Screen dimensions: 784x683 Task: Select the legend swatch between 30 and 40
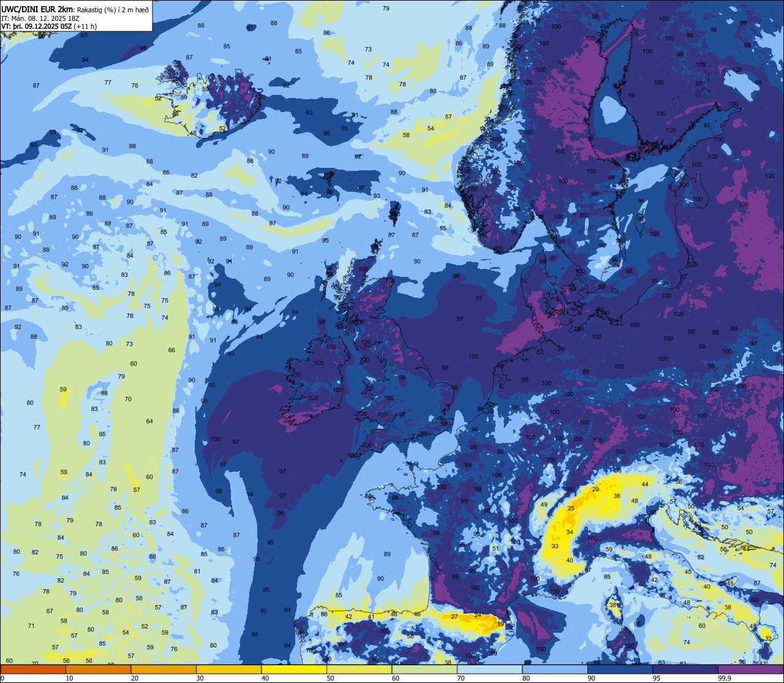228,669
